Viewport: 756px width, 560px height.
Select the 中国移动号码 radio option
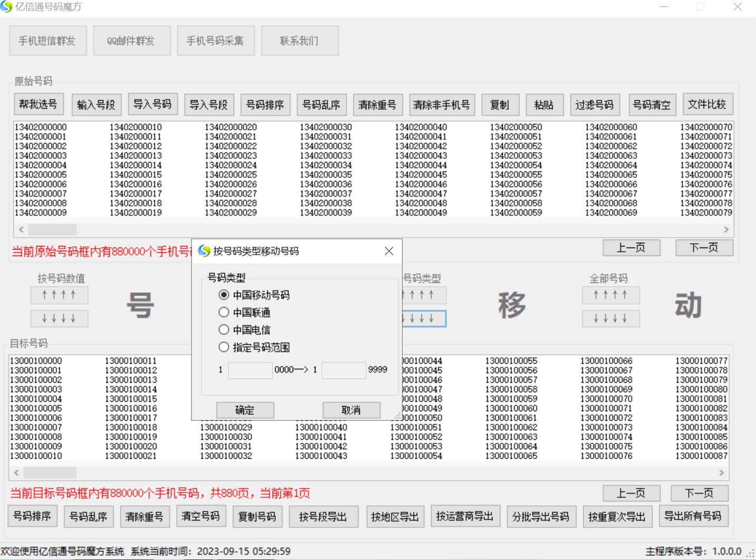[224, 295]
